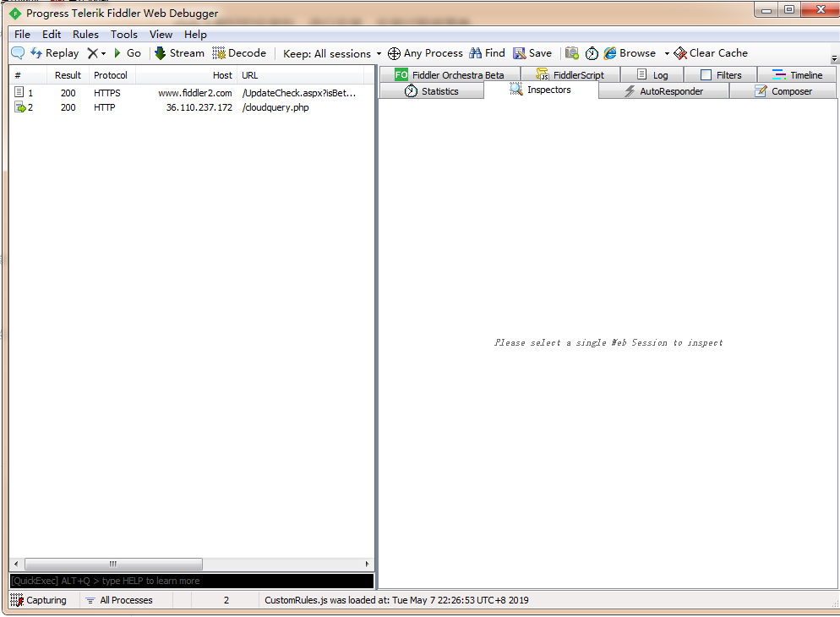This screenshot has height=617, width=840.
Task: Switch to Statistics tab
Action: click(x=431, y=91)
